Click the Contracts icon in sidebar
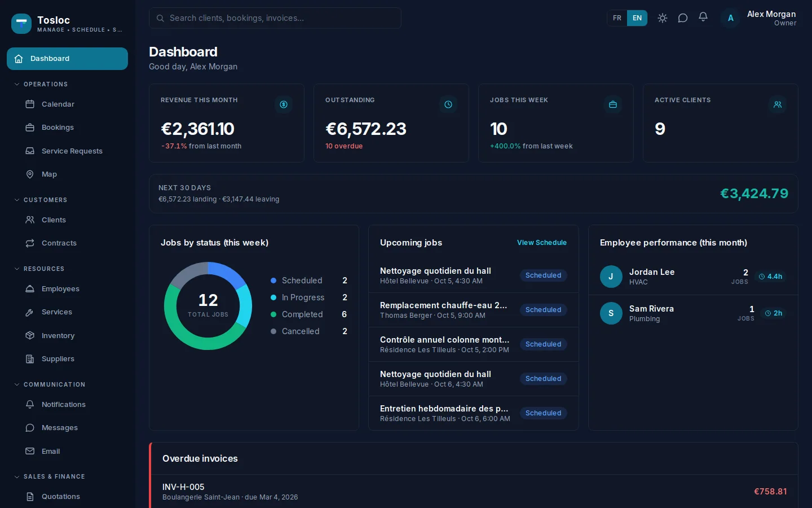This screenshot has width=812, height=508. tap(30, 243)
